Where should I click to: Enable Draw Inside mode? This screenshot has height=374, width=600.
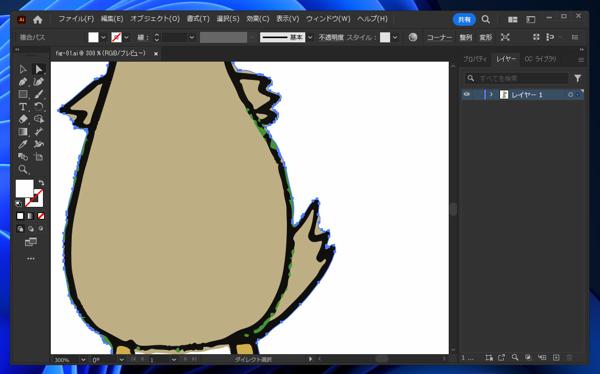coord(41,229)
